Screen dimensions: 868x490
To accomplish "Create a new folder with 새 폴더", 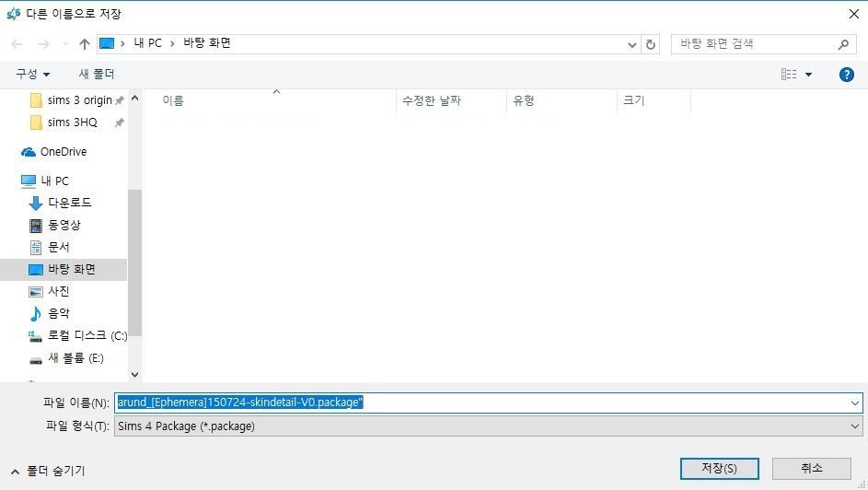I will [x=97, y=74].
